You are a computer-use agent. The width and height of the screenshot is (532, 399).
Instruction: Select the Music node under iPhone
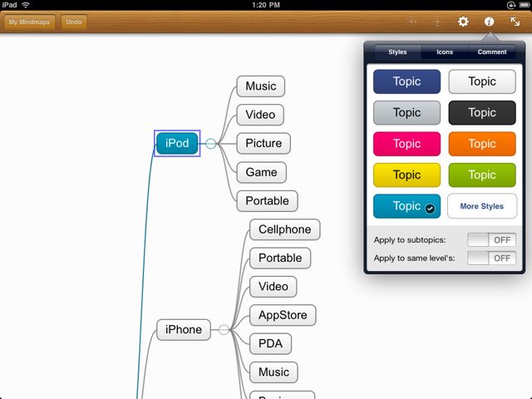tap(273, 372)
